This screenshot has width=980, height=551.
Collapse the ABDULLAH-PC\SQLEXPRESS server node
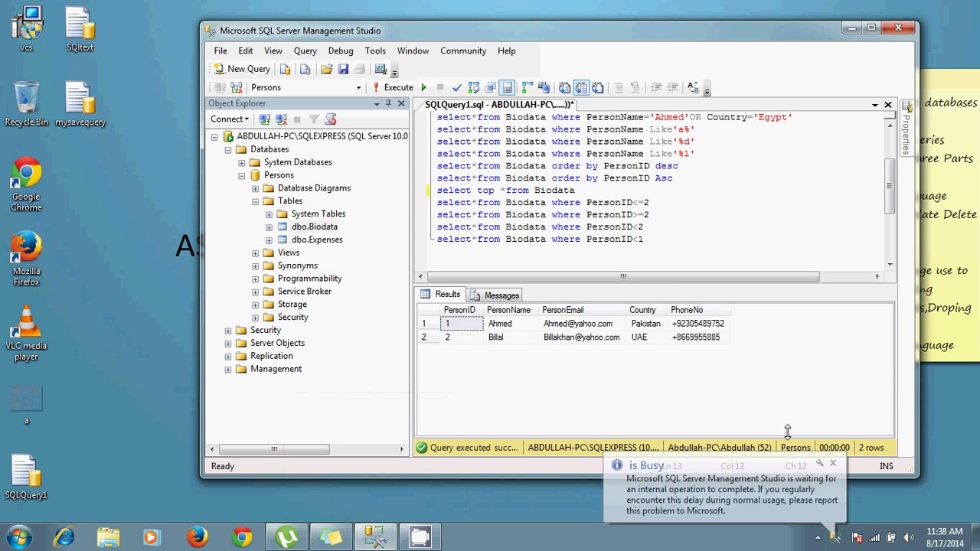[x=214, y=137]
